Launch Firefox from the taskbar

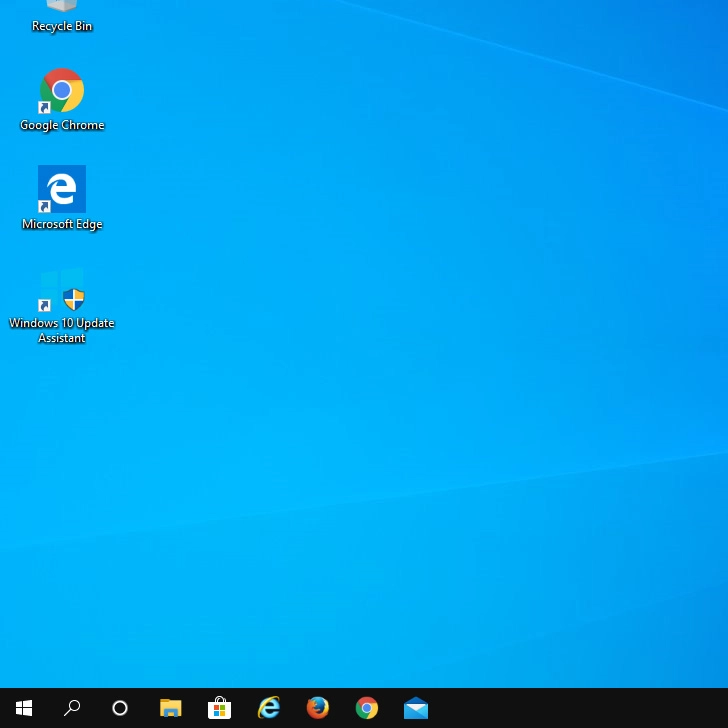coord(318,708)
